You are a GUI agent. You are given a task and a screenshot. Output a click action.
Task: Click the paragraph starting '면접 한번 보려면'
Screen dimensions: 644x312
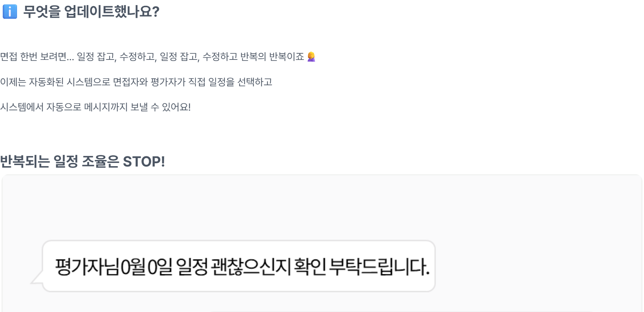point(152,57)
